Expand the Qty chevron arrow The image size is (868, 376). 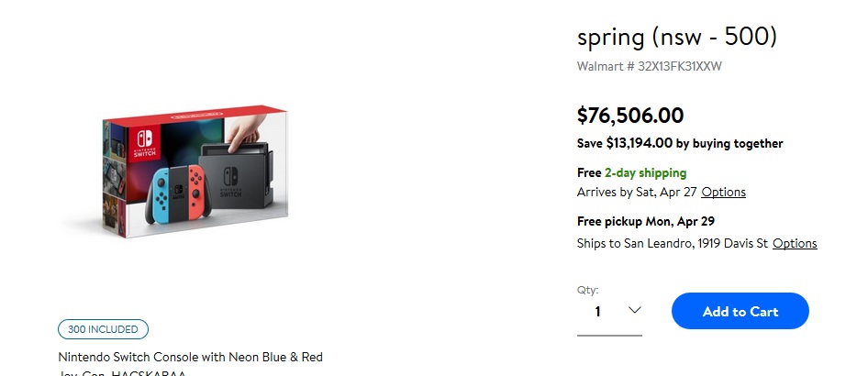635,310
